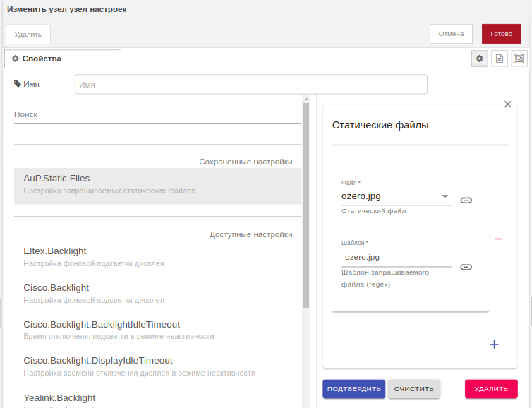
Task: Remove file entry with red minus
Action: (x=499, y=239)
